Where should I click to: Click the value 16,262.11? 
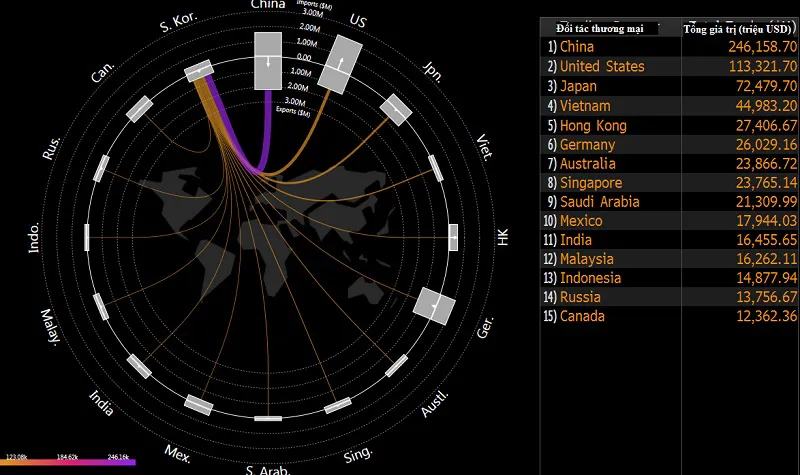point(766,259)
